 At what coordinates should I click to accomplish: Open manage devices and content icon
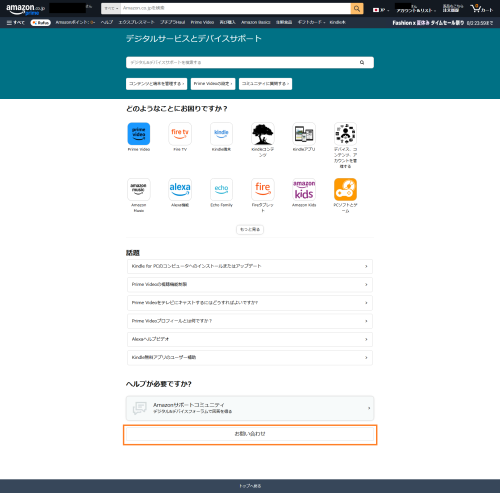pos(345,134)
